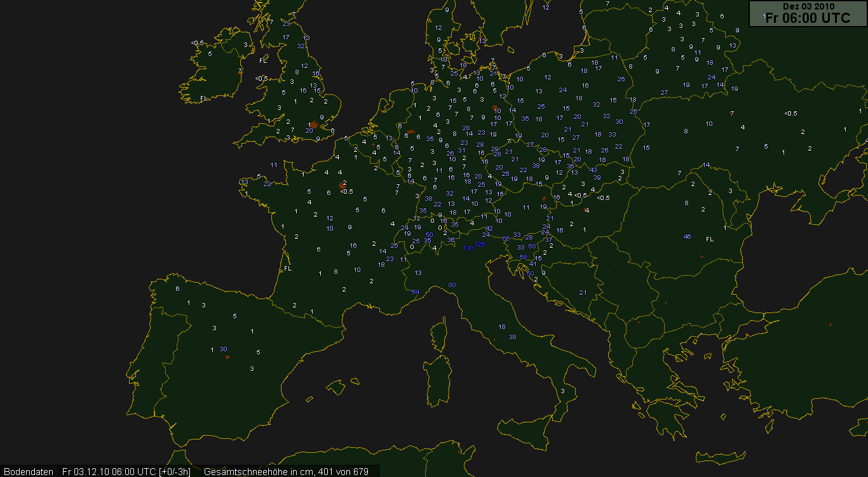Click the snow depth value 39
This screenshot has width=868, height=477.
597,177
